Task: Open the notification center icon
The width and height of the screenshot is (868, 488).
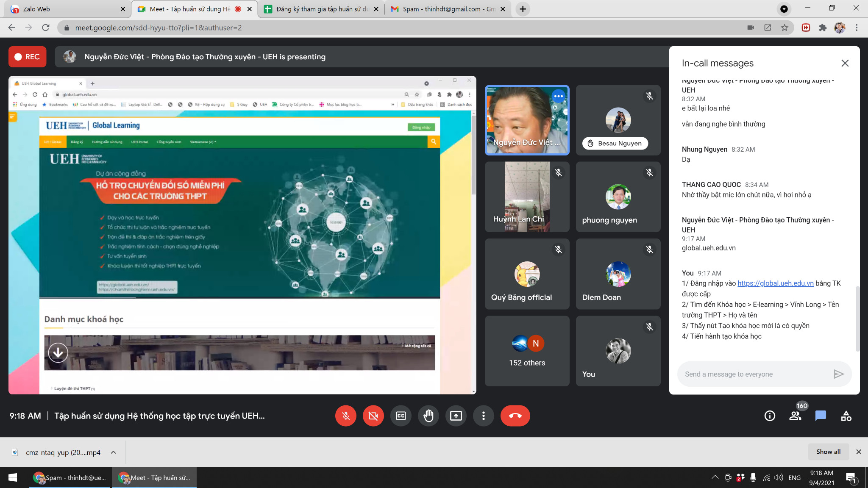Action: click(x=851, y=478)
